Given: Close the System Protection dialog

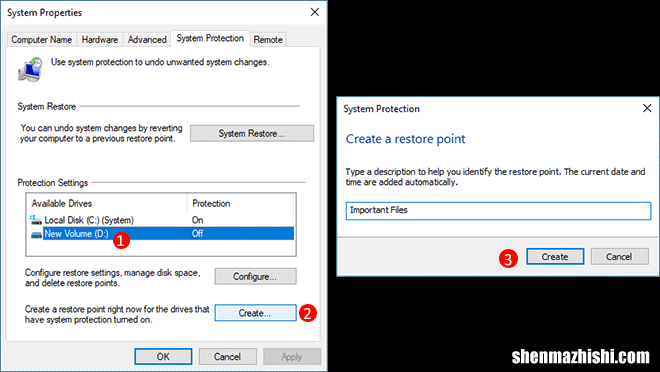Looking at the screenshot, I should [647, 109].
